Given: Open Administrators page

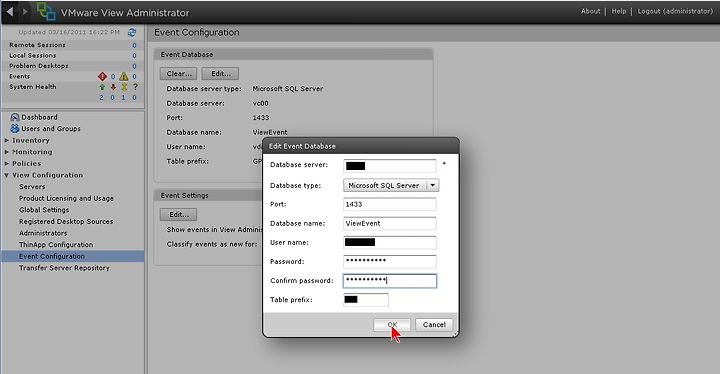Looking at the screenshot, I should click(x=43, y=233).
